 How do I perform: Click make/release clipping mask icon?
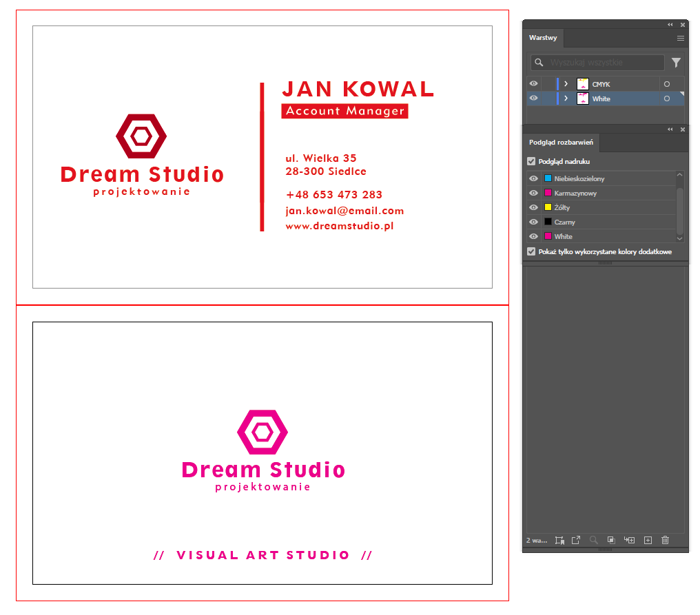coord(611,540)
